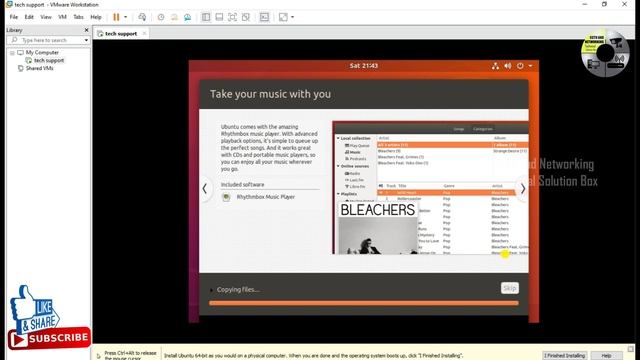Screen dimensions: 640x360
Task: Expand the Copying files details triangle
Action: (211, 290)
